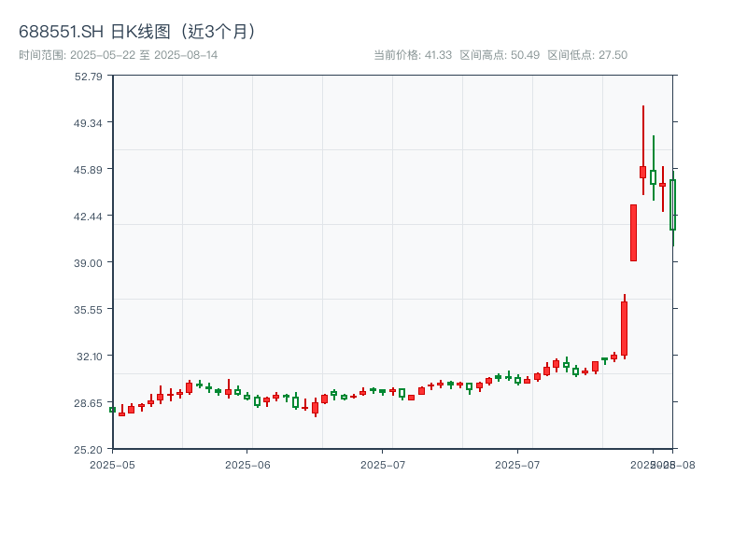Screen dimensions: 747x560
Task: Click the 25.20 y-axis label
Action: [88, 450]
